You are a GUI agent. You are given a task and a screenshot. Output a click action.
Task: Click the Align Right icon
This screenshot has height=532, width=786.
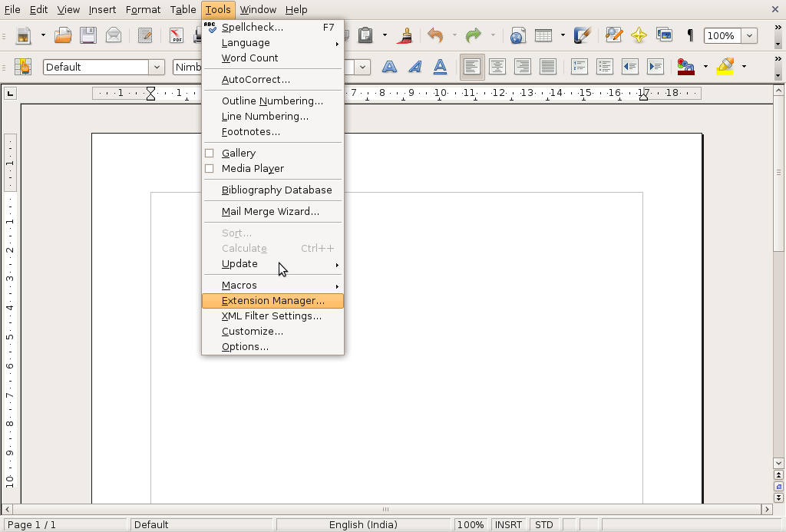(x=522, y=67)
